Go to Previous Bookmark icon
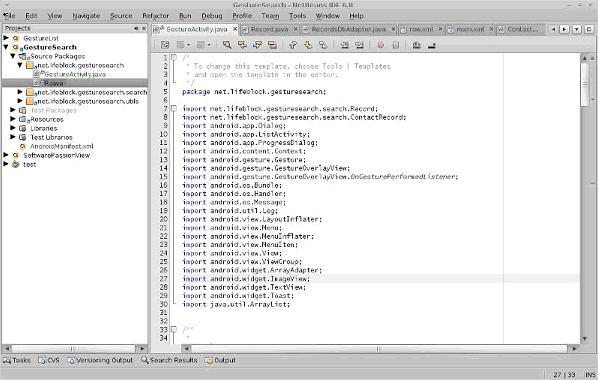 293,45
